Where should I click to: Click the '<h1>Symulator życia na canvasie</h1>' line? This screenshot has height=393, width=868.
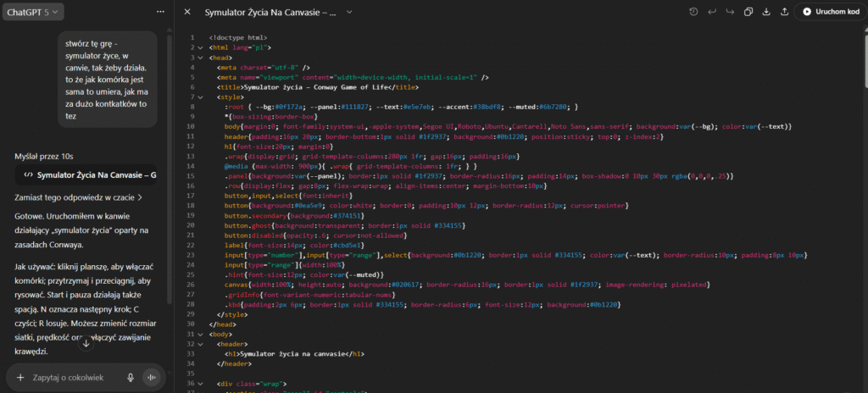click(294, 354)
